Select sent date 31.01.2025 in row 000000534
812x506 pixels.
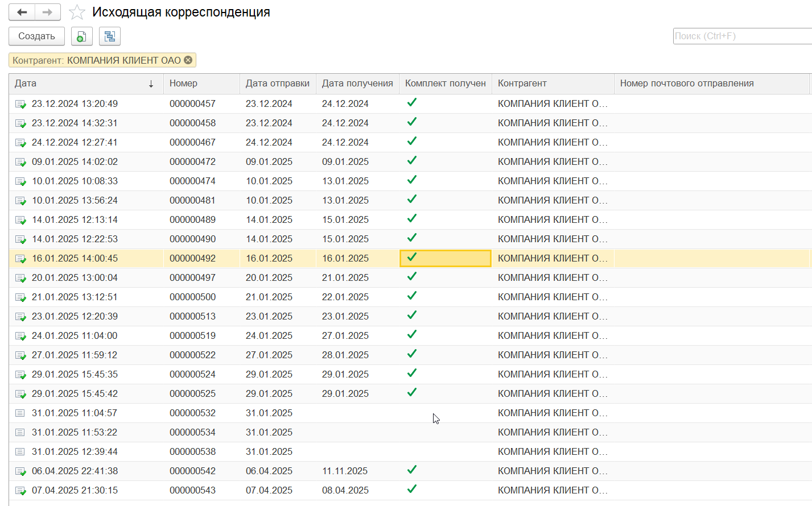(269, 432)
